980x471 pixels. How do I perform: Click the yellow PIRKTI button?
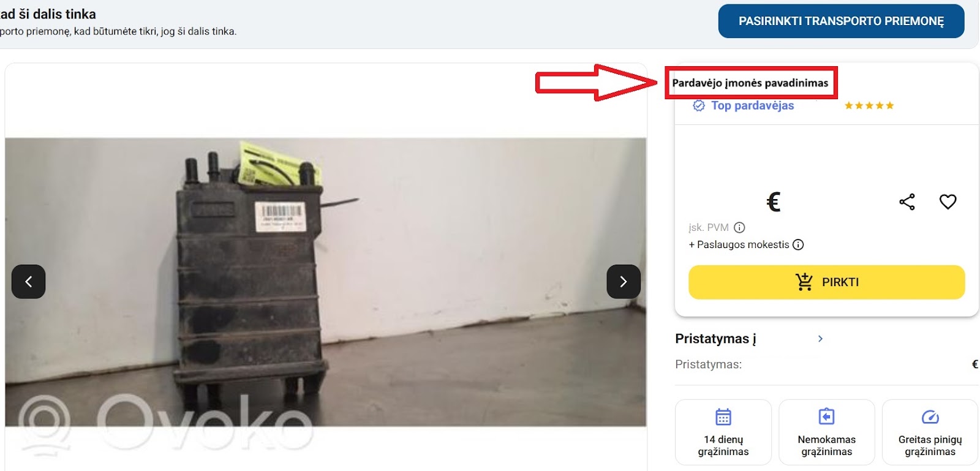827,282
